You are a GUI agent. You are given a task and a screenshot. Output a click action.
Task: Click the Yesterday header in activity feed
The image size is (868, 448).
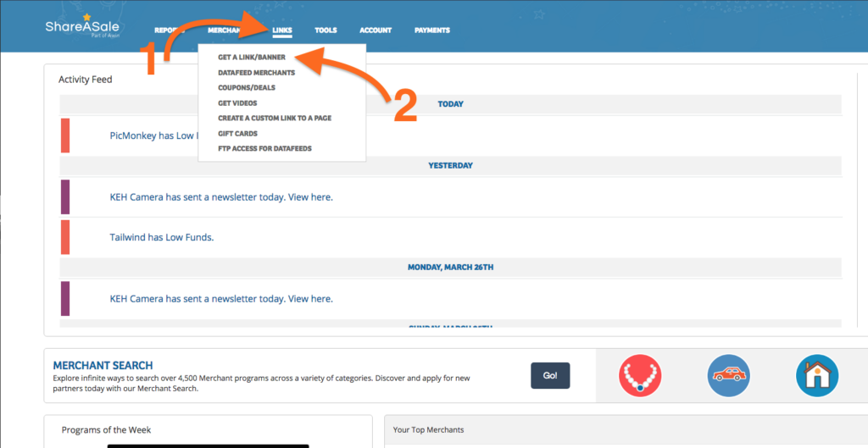point(451,165)
